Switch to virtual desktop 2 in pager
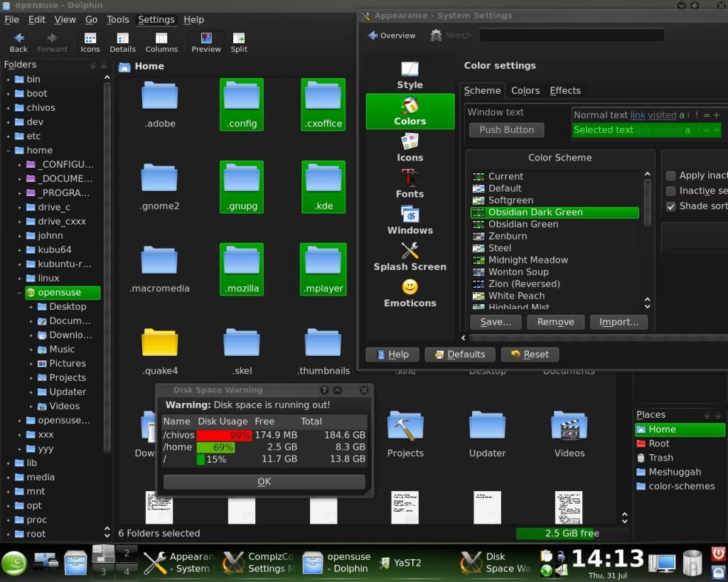The width and height of the screenshot is (728, 582). (127, 553)
